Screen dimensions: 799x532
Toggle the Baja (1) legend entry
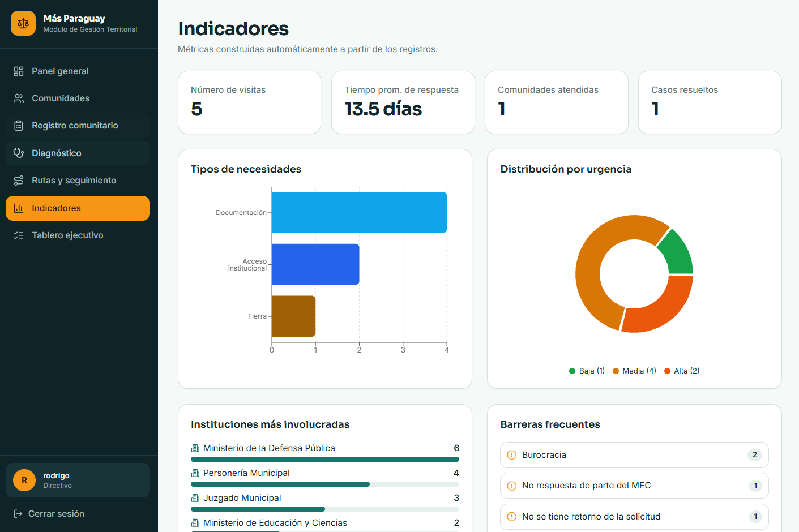(x=587, y=371)
